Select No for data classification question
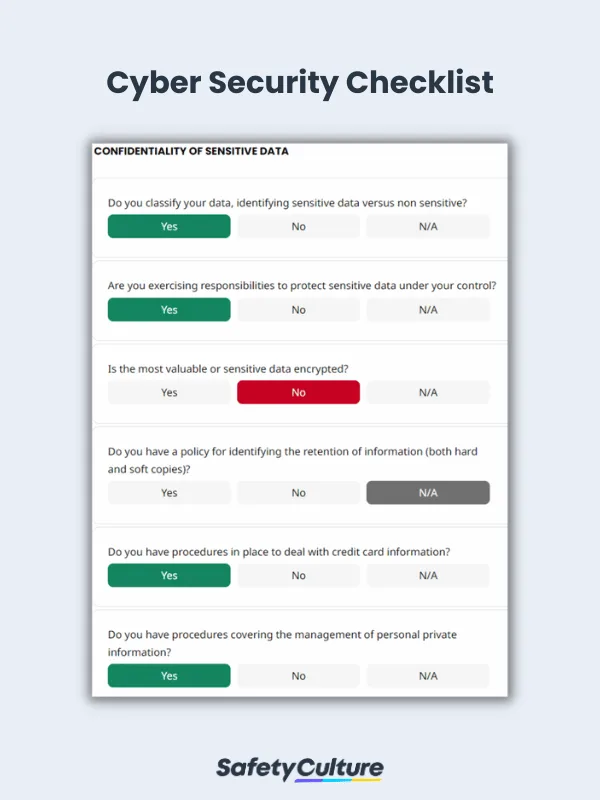The height and width of the screenshot is (800, 600). pyautogui.click(x=298, y=226)
